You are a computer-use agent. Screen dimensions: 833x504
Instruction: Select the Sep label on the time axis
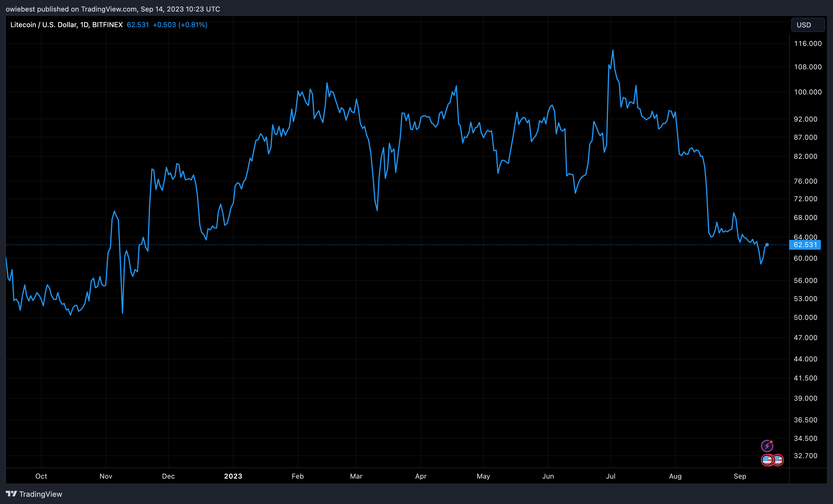click(x=740, y=476)
